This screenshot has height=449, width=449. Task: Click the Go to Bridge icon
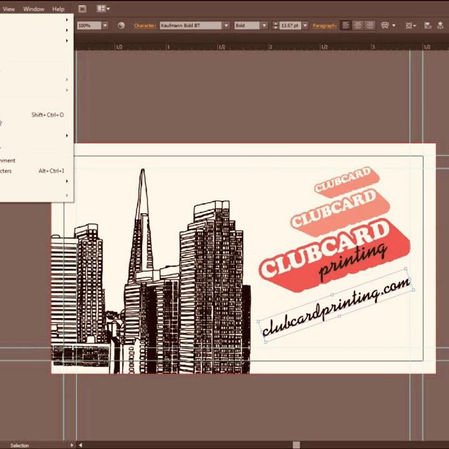(x=82, y=9)
